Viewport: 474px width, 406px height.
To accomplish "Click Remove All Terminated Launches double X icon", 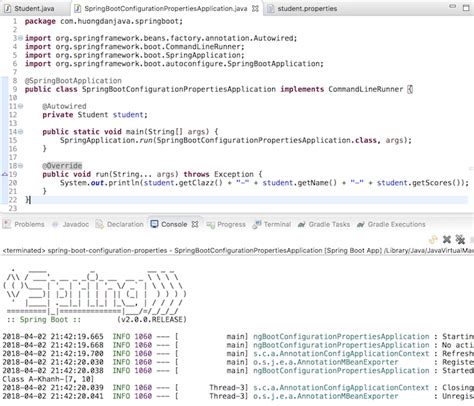I will (x=460, y=239).
